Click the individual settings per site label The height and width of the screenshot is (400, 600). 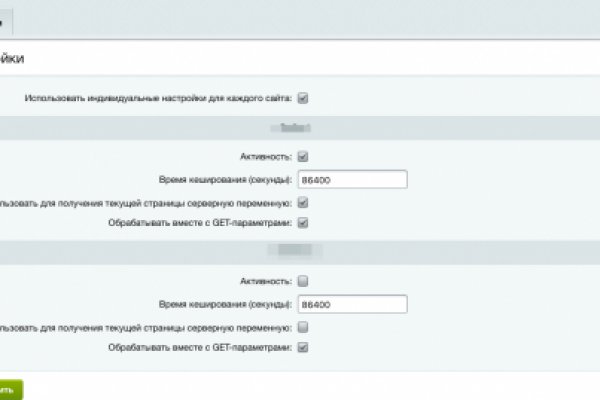pos(160,98)
